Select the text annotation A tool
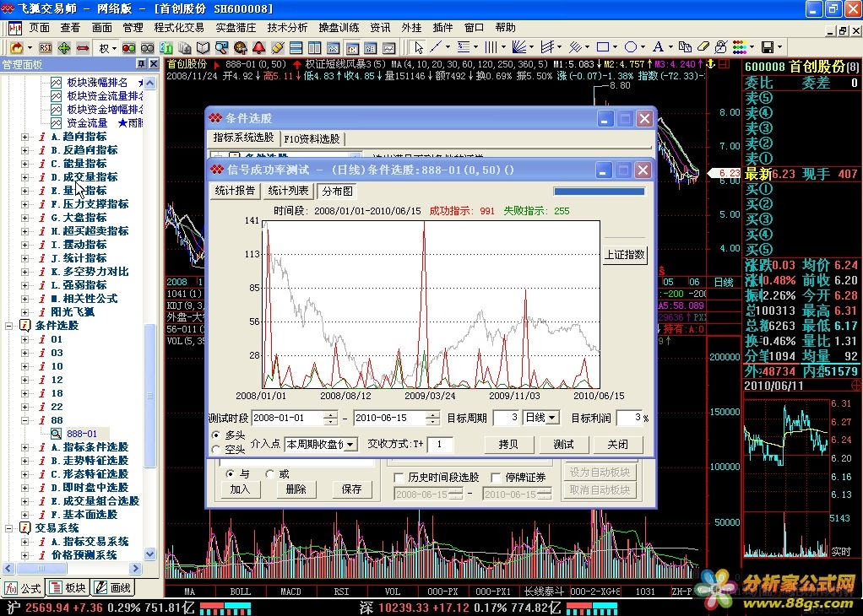Image resolution: width=863 pixels, height=616 pixels. click(x=658, y=48)
